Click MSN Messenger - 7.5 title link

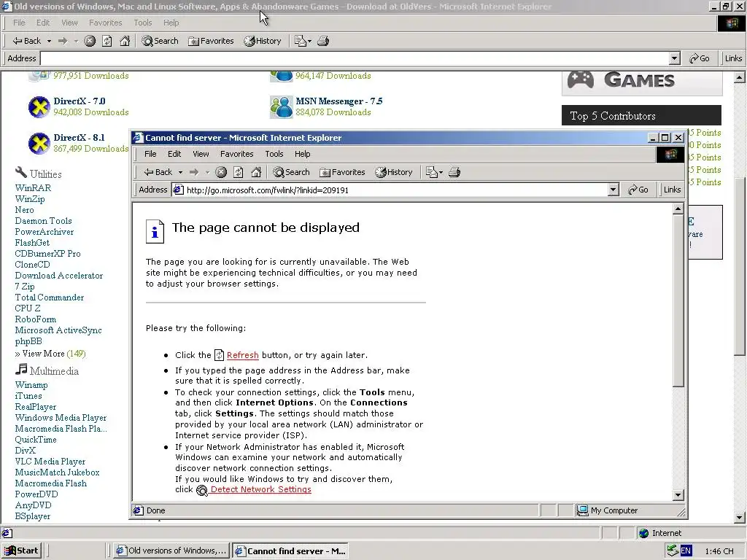pyautogui.click(x=338, y=101)
